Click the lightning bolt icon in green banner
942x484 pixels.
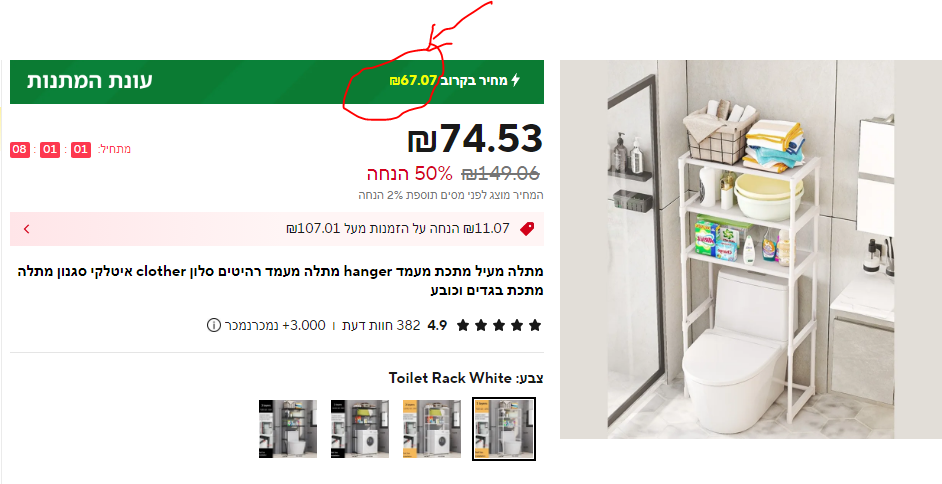tap(515, 80)
